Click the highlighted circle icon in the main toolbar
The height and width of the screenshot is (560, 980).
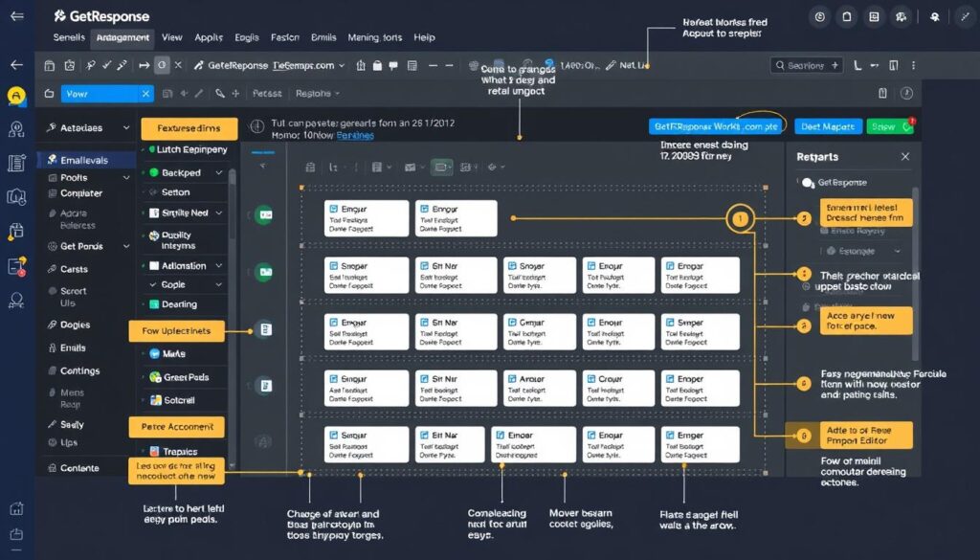162,65
